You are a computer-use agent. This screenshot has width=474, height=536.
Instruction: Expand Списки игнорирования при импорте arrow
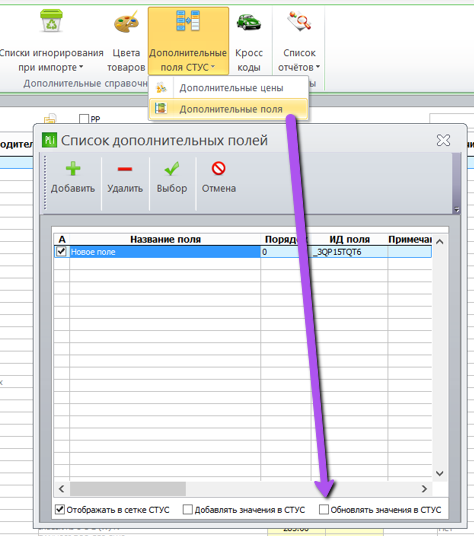81,67
